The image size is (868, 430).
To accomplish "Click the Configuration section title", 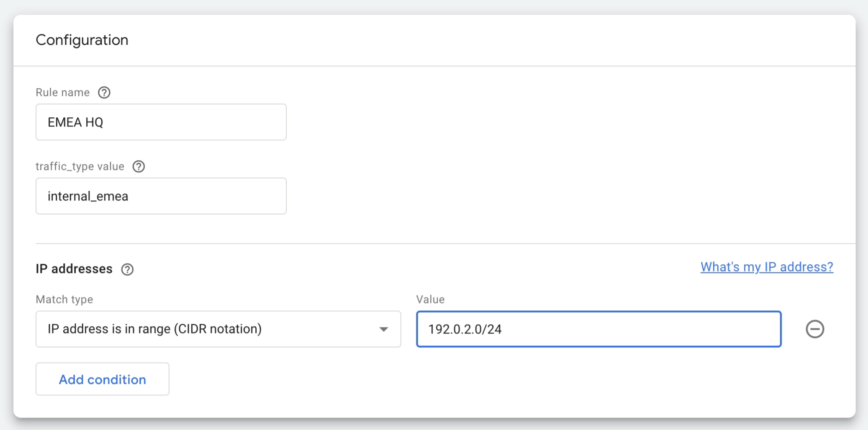I will coord(82,40).
